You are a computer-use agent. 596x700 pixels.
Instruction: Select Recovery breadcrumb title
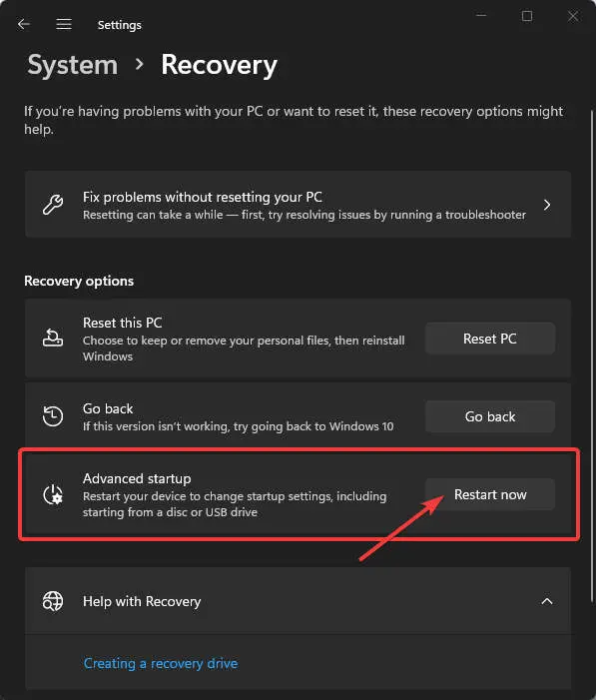(220, 65)
